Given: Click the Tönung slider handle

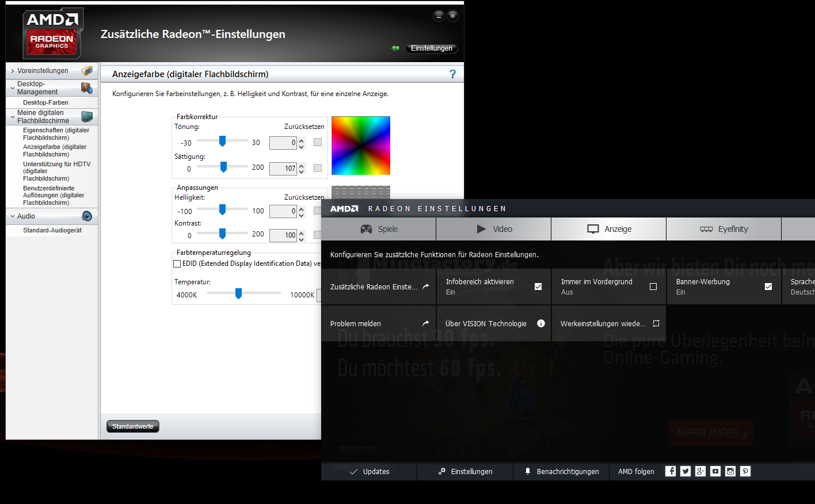Looking at the screenshot, I should click(x=222, y=141).
